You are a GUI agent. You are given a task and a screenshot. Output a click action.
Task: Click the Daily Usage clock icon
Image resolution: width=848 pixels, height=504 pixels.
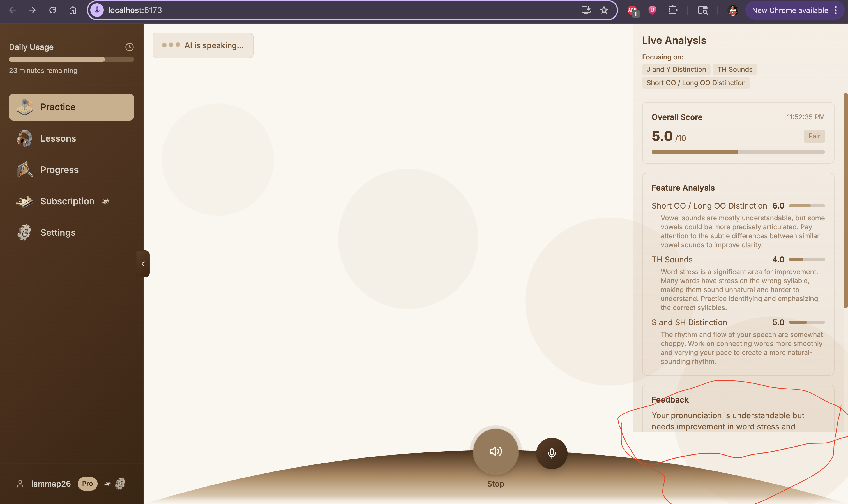(129, 47)
